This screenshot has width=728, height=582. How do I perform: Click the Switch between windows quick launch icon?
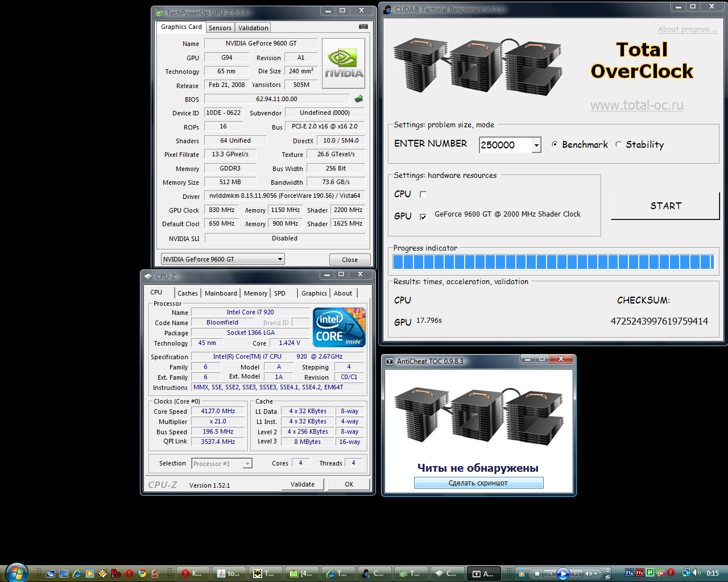(50, 573)
